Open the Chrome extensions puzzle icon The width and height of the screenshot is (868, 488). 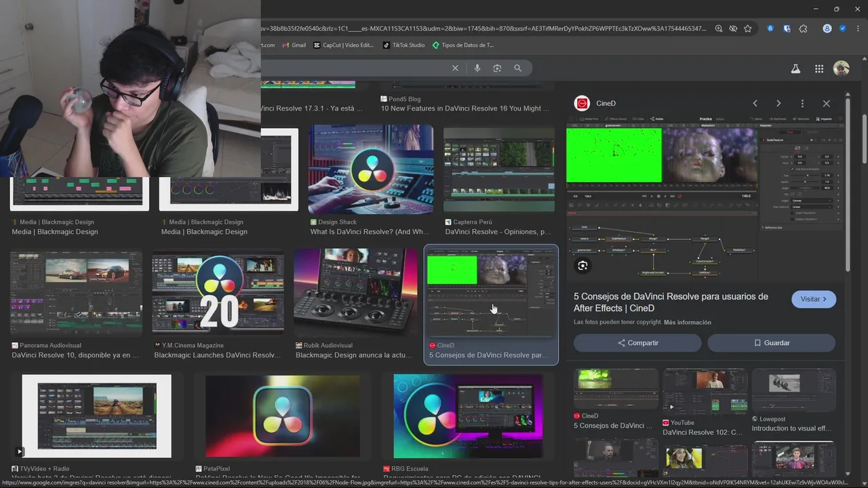[x=803, y=28]
